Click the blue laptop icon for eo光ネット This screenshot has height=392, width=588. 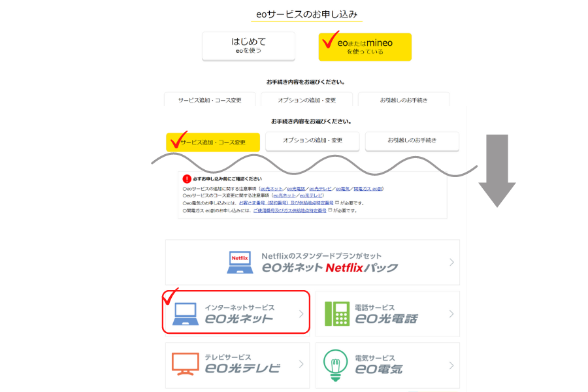pyautogui.click(x=186, y=314)
